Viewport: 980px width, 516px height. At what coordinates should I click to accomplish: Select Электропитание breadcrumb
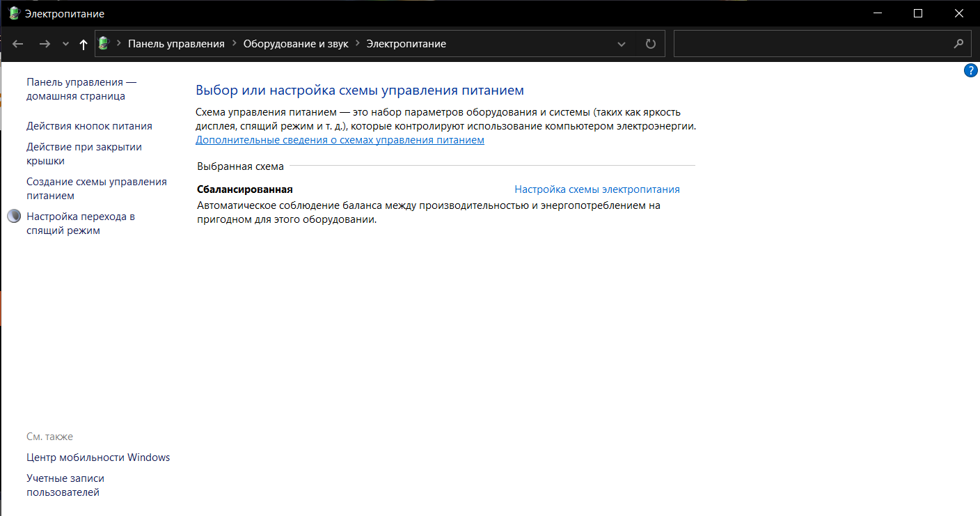coord(406,43)
